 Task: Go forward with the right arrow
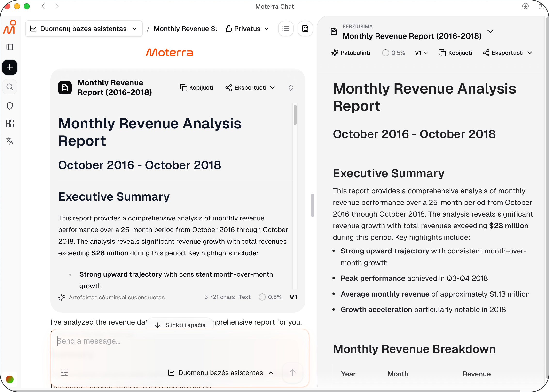(57, 6)
